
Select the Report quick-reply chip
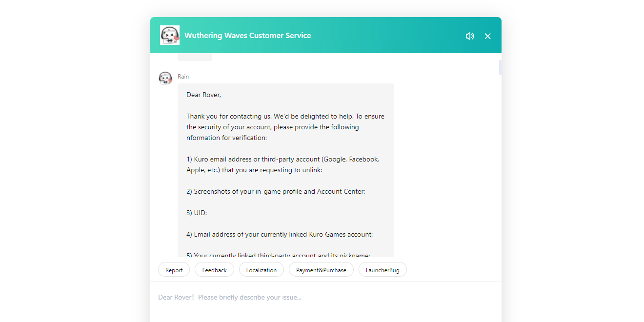pyautogui.click(x=174, y=269)
